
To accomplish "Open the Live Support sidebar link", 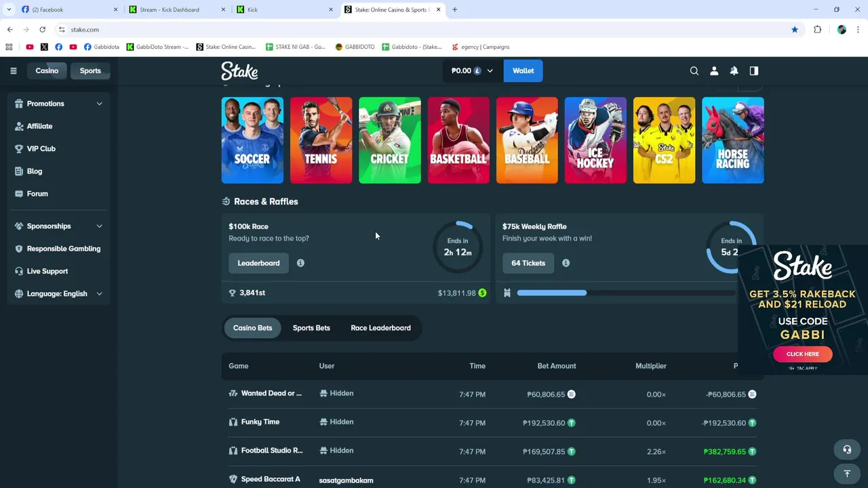I will pos(47,271).
